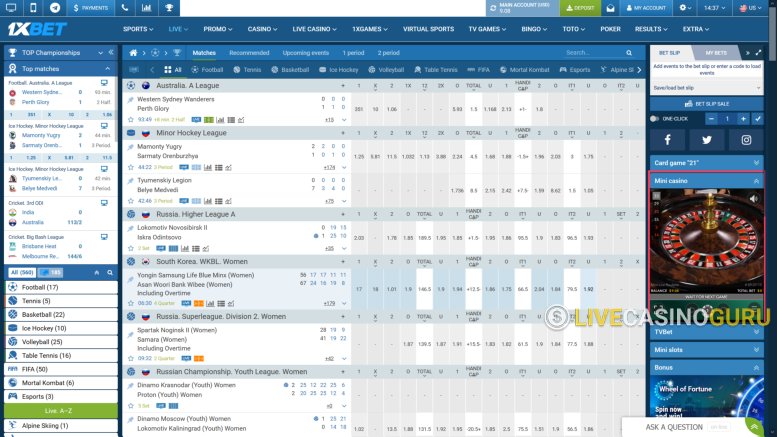The height and width of the screenshot is (437, 777).
Task: Open the Save/load bet slip dropdown
Action: (706, 88)
